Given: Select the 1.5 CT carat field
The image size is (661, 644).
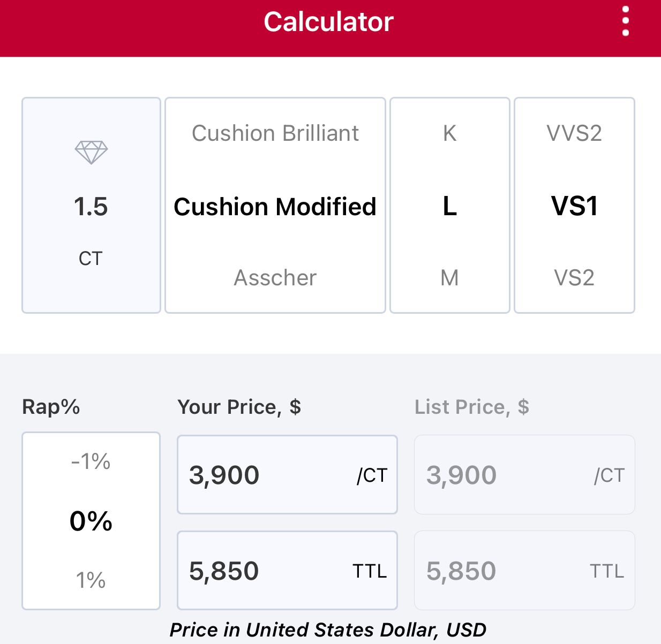Looking at the screenshot, I should tap(91, 207).
